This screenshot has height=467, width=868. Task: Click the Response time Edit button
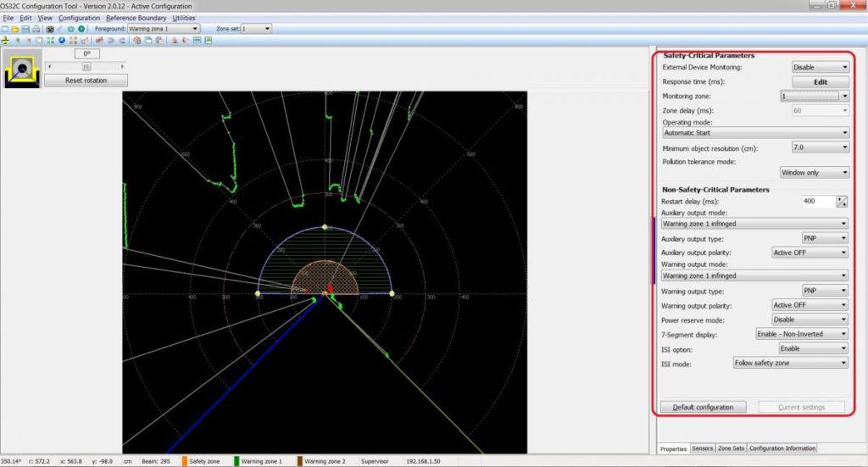(821, 82)
